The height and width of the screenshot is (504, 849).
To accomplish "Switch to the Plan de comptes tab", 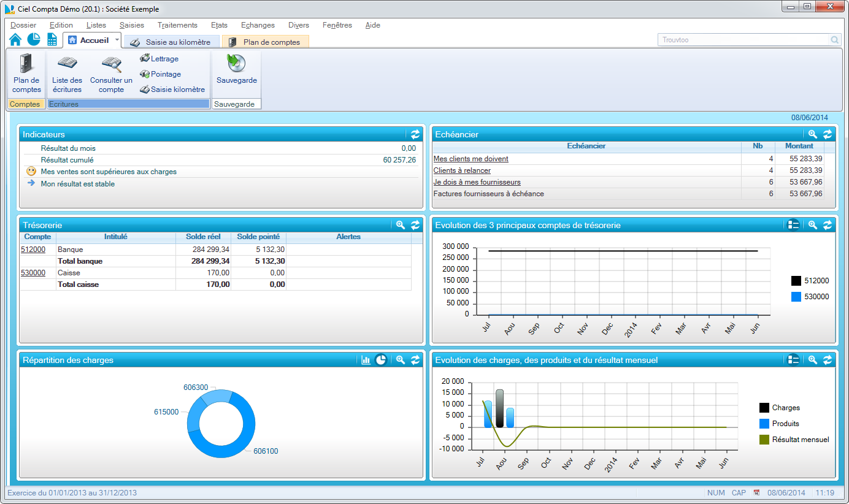I will pyautogui.click(x=266, y=42).
